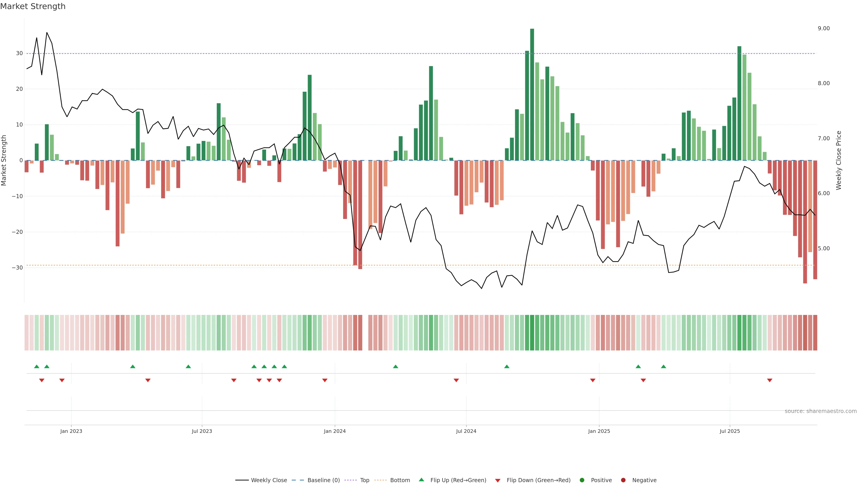This screenshot has width=868, height=488.
Task: Click the 9.00 right axis tick label
Action: tap(823, 28)
